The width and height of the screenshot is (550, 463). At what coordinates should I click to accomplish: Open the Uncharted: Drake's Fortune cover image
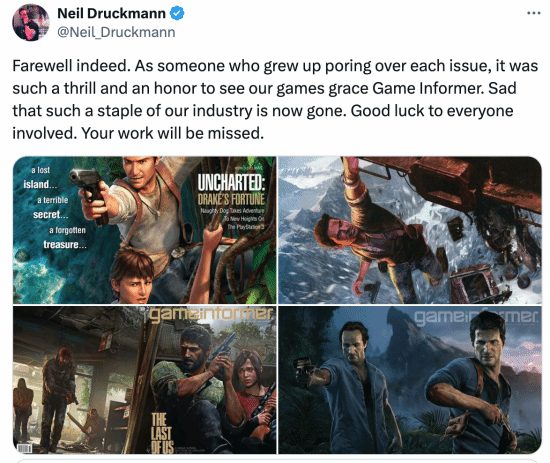point(145,230)
